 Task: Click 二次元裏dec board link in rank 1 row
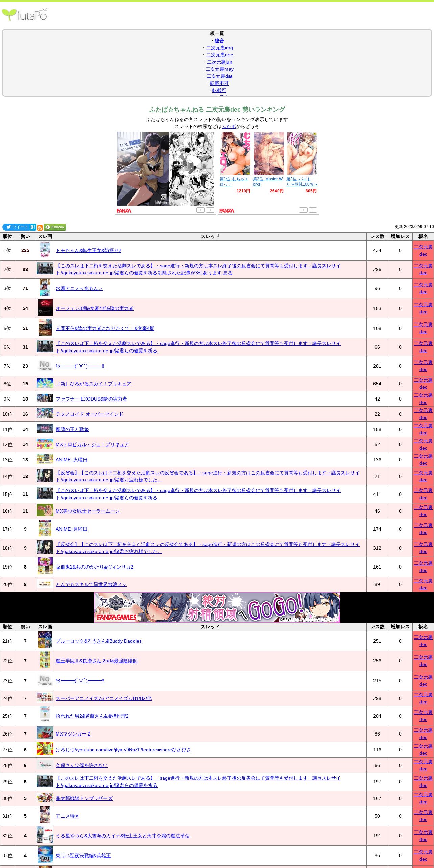(x=423, y=250)
